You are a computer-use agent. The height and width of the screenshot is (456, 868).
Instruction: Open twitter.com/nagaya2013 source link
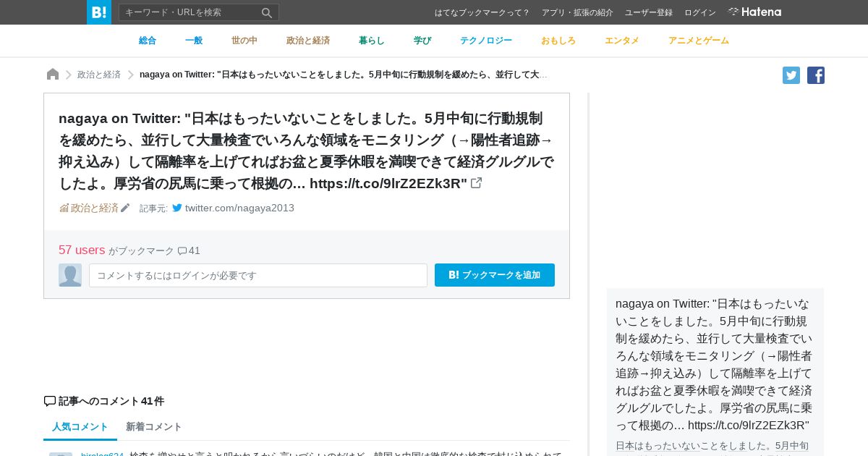[x=239, y=208]
